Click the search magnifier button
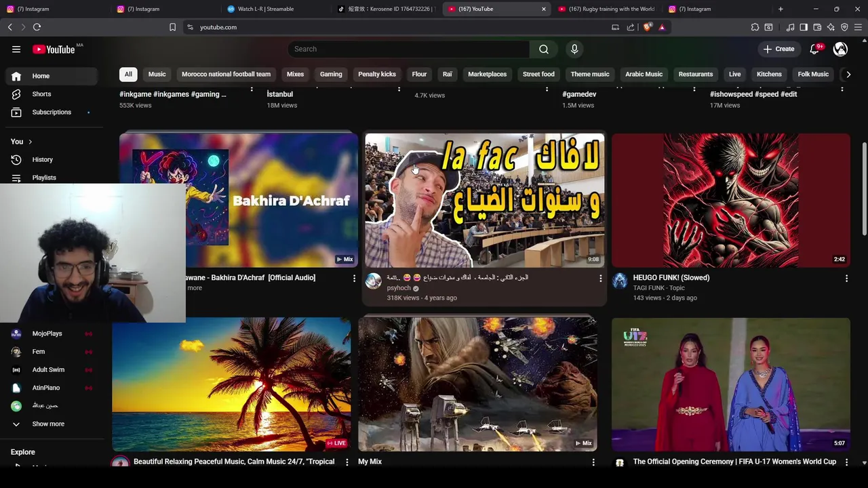 click(544, 49)
